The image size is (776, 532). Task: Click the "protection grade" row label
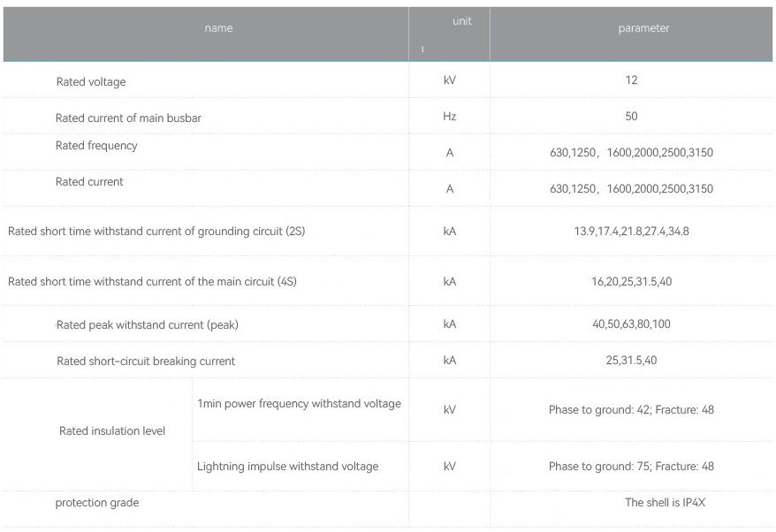[x=97, y=503]
